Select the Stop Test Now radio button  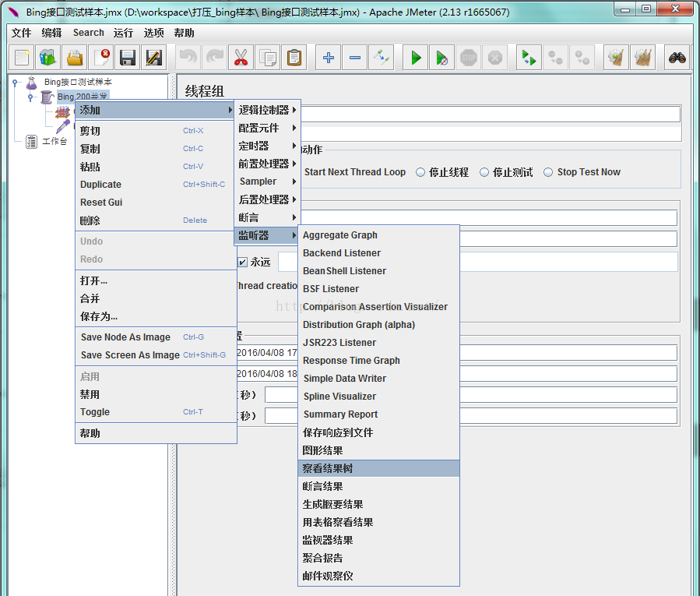pyautogui.click(x=548, y=172)
